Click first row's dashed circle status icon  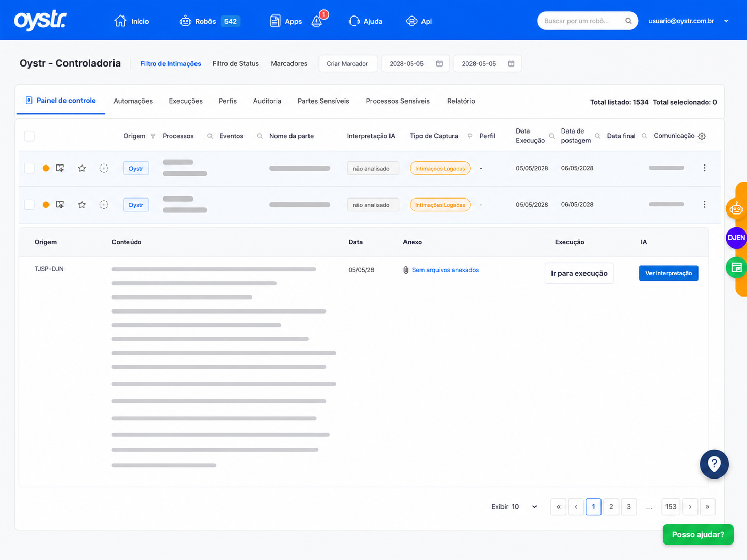pos(104,168)
